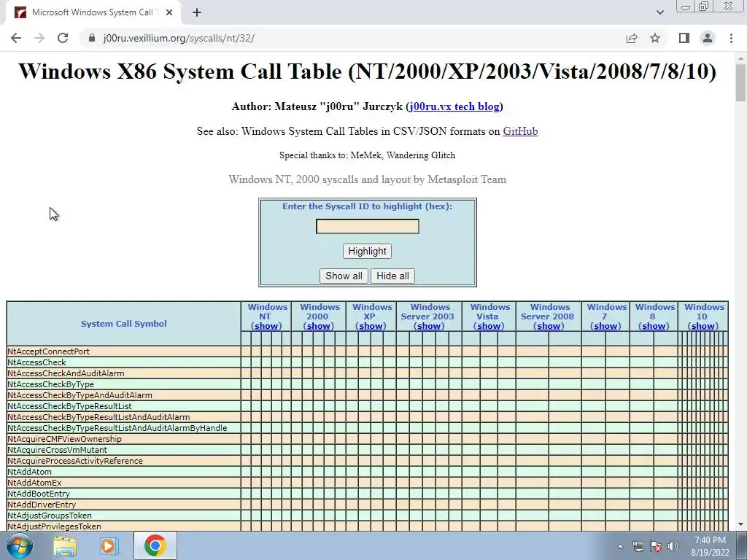
Task: Open j00ru.vx tech blog link
Action: point(454,106)
